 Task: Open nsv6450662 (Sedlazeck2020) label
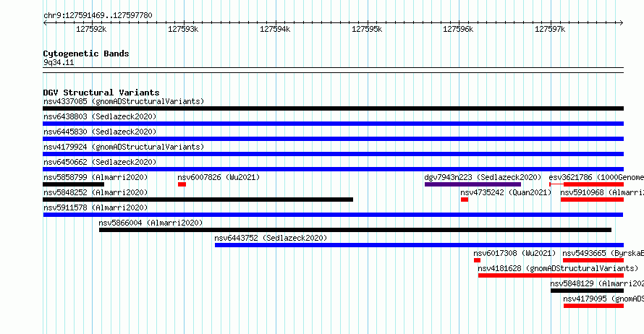pos(100,162)
